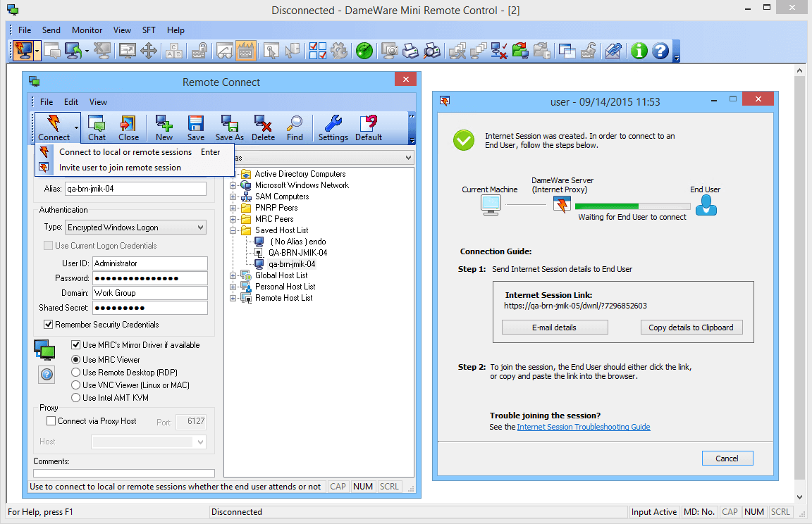The image size is (812, 524).
Task: Click the four-way move arrows toolbar icon
Action: 149,51
